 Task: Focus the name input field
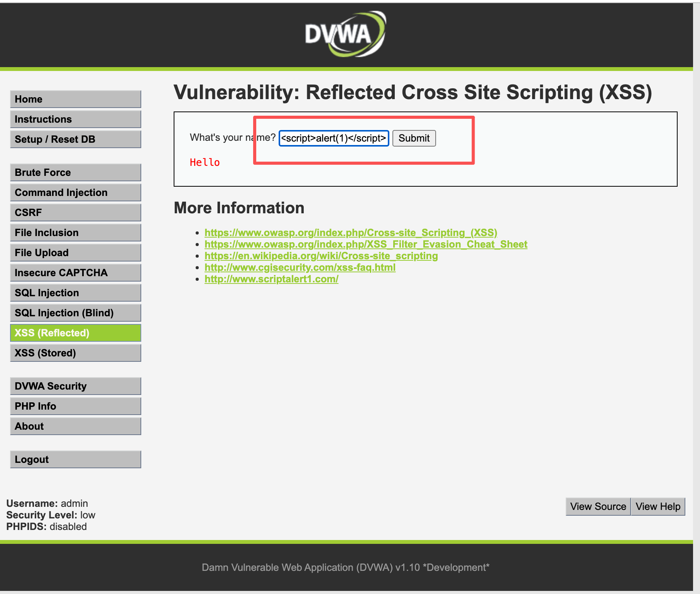pyautogui.click(x=334, y=138)
